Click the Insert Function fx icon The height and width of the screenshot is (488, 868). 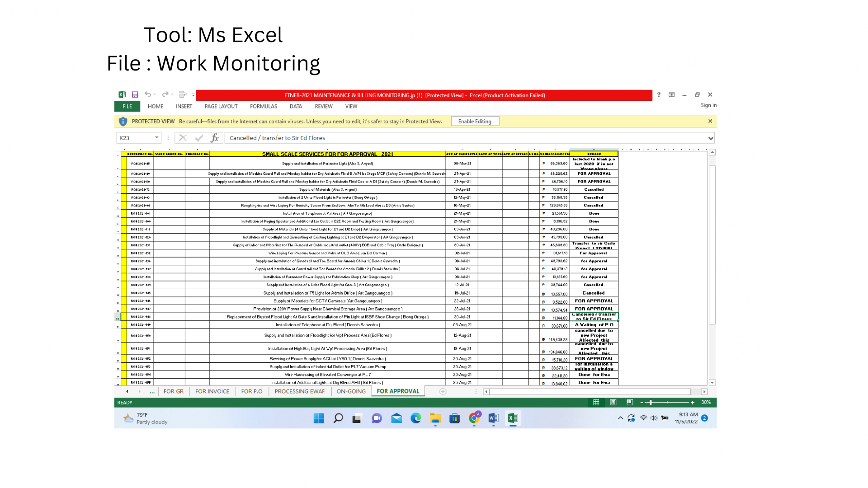215,138
